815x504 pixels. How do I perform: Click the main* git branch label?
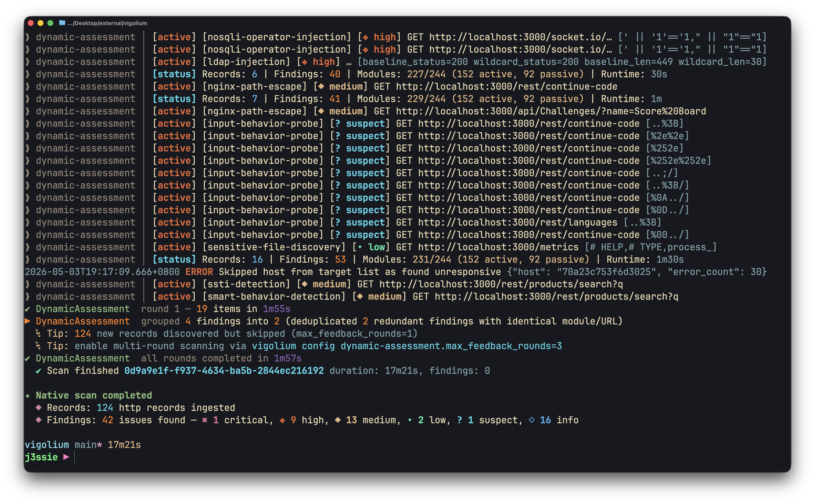tap(88, 445)
